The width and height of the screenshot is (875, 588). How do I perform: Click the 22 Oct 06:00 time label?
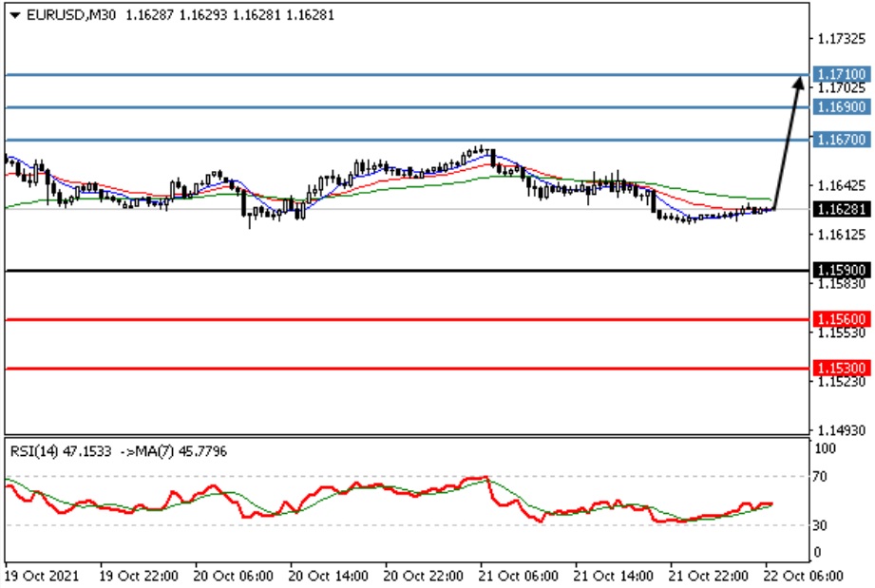tap(803, 576)
